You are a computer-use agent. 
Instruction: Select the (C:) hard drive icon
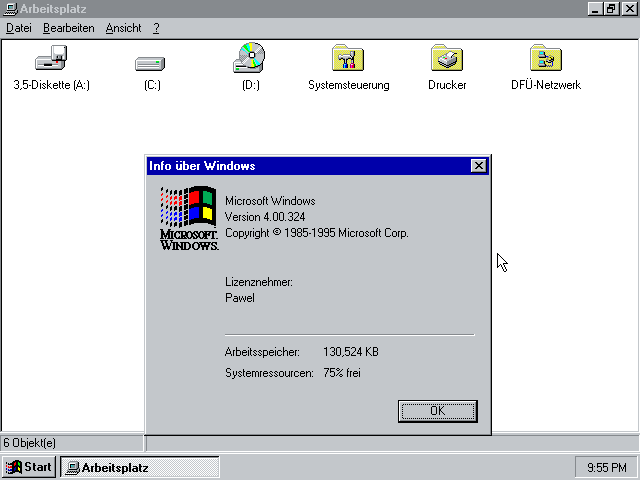point(150,64)
